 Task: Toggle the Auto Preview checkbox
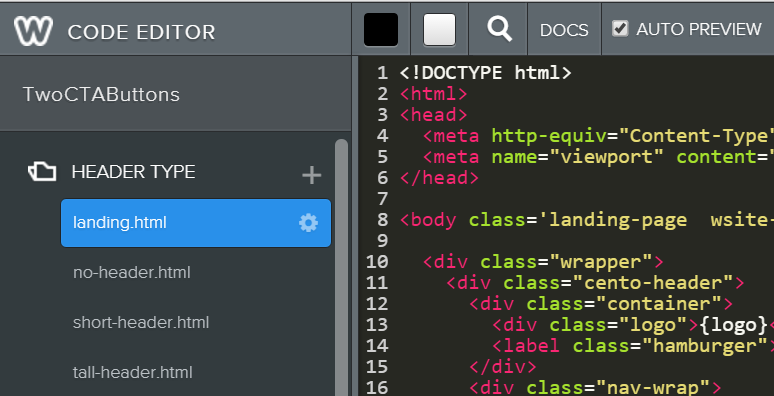620,29
